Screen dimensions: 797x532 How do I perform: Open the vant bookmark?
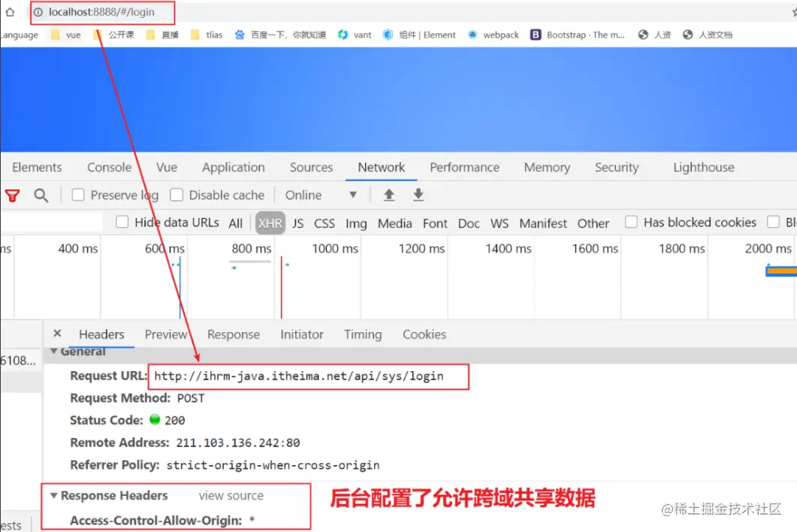point(355,35)
